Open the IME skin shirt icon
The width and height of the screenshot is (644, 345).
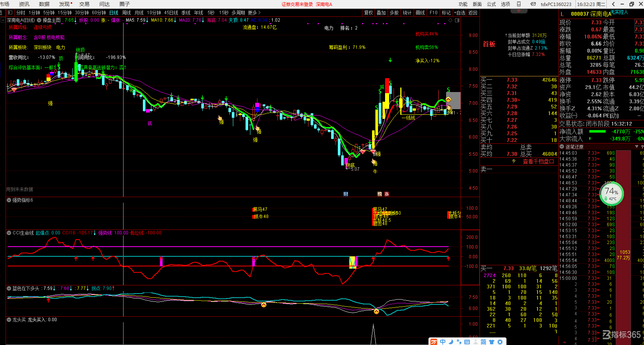click(x=492, y=342)
